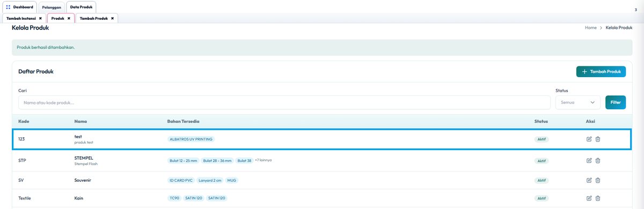The image size is (644, 209).
Task: Select the ALBATROS UV PRINTING tag
Action: (191, 139)
